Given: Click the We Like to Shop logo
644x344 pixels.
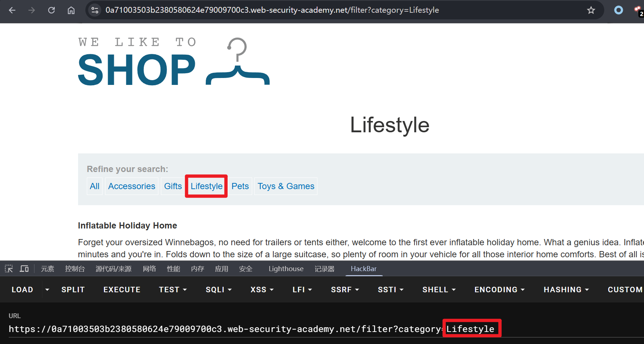Looking at the screenshot, I should [x=174, y=62].
